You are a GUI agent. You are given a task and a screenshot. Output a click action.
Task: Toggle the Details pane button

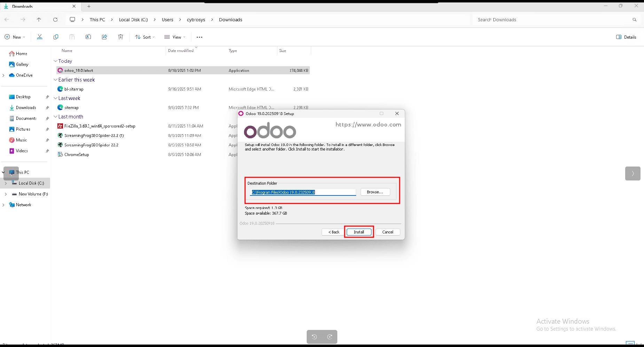[x=626, y=37]
